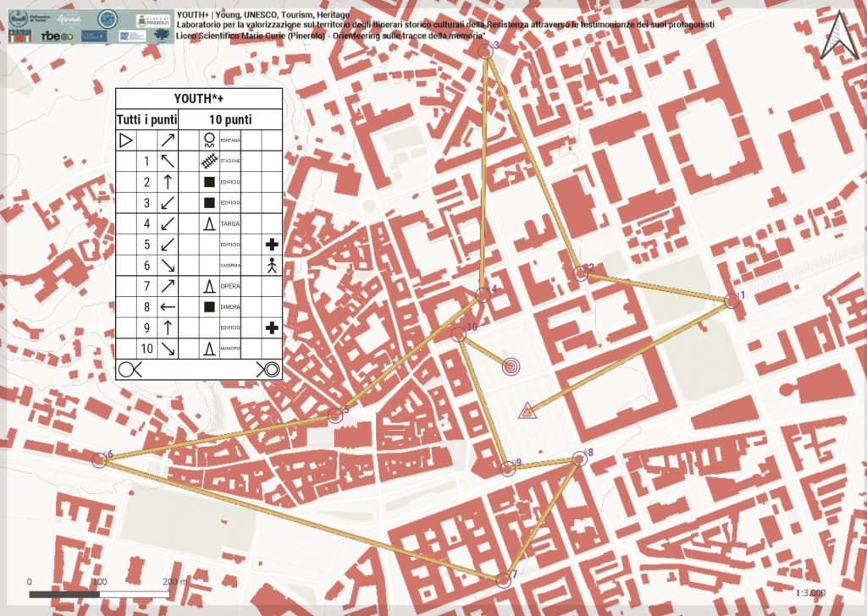This screenshot has width=867, height=616.
Task: Click control point 6 circle on the map
Action: click(99, 459)
